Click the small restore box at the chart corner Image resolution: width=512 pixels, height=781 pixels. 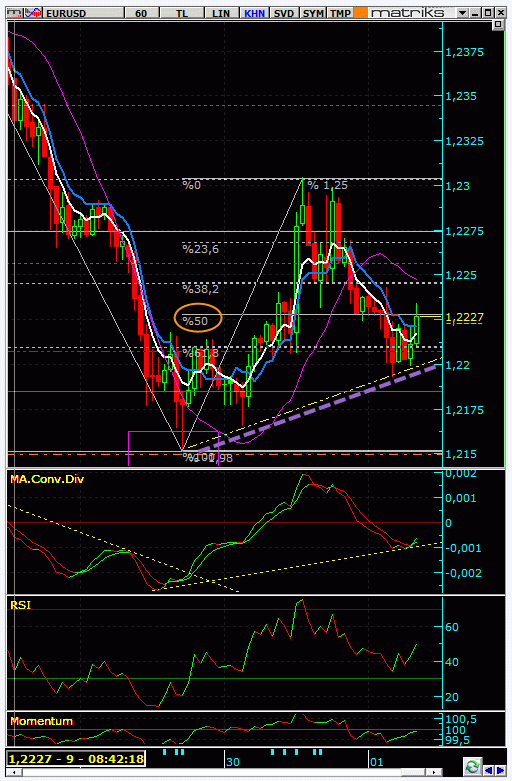point(498,24)
